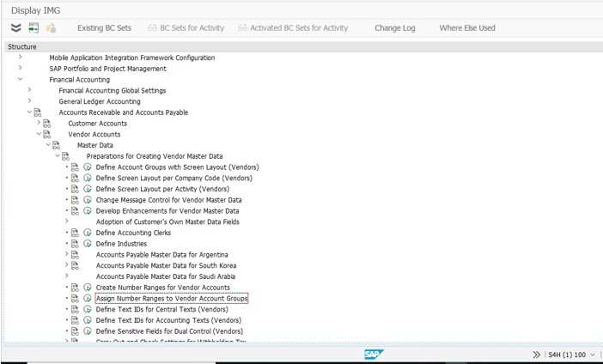Viewport: 603px width, 364px height.
Task: Expand Accounts Payable Master Data for South Korea
Action: point(66,265)
